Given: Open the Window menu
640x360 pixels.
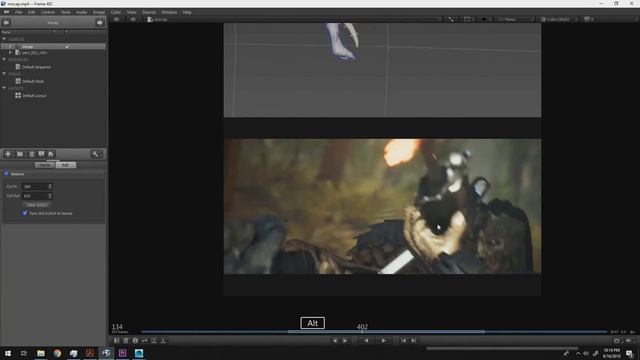Looking at the screenshot, I should pyautogui.click(x=169, y=12).
